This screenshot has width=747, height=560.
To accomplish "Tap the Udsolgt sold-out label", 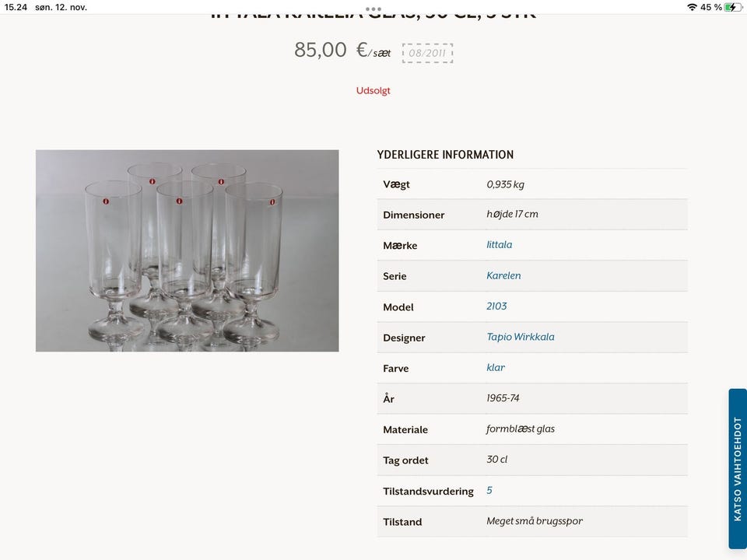I will (x=373, y=90).
